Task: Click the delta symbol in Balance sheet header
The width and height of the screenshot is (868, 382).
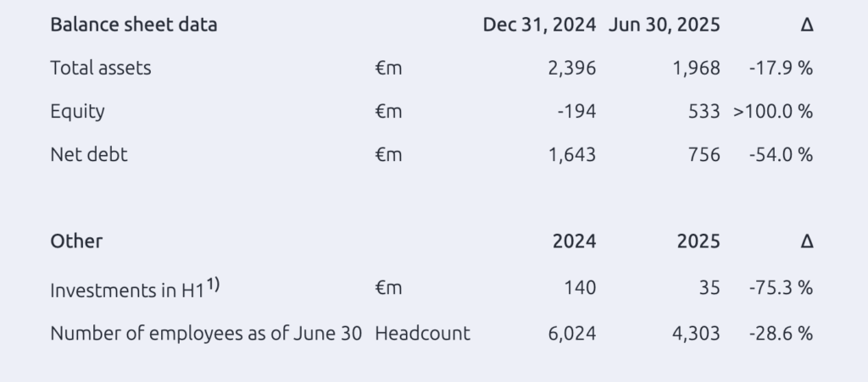Action: (x=807, y=25)
